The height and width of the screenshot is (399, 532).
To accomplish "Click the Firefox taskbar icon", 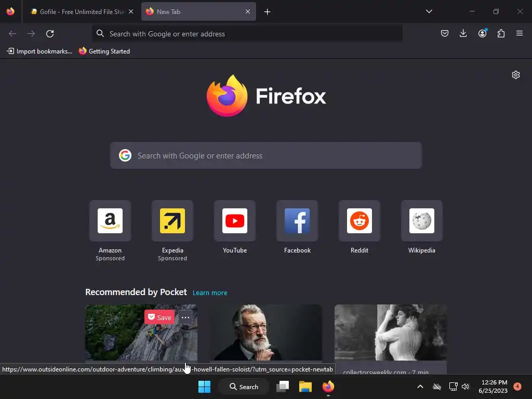I will tap(328, 387).
